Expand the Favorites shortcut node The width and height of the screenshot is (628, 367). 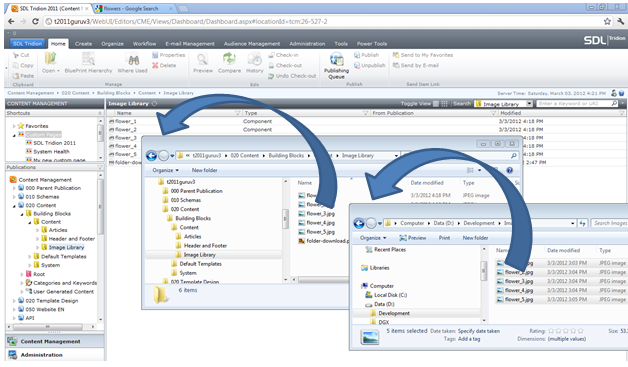pyautogui.click(x=14, y=126)
